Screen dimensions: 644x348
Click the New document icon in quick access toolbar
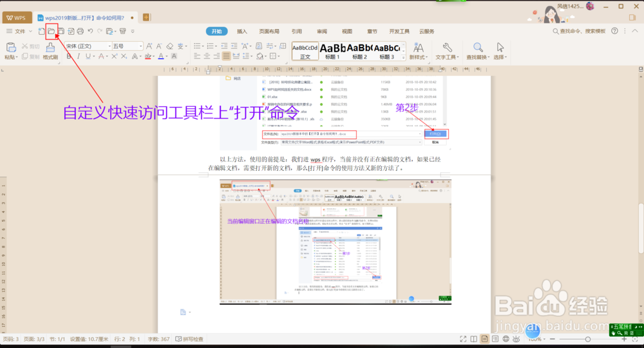(41, 31)
